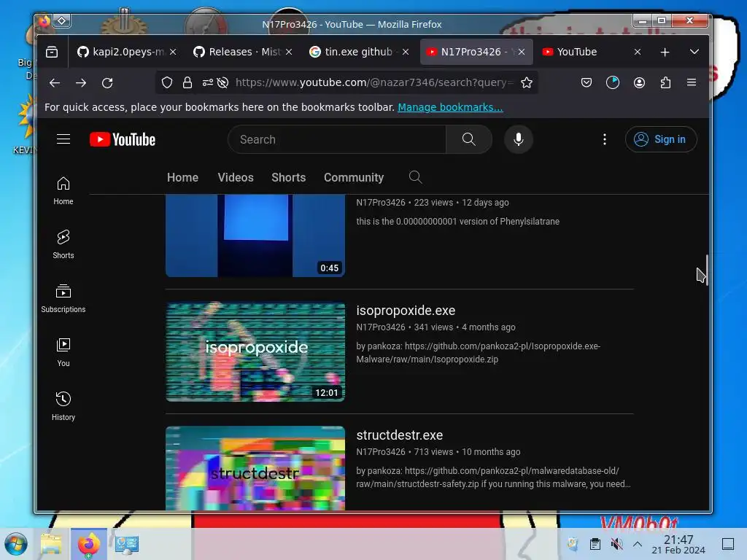Open File Explorer from the taskbar
Image resolution: width=747 pixels, height=560 pixels.
pyautogui.click(x=52, y=544)
